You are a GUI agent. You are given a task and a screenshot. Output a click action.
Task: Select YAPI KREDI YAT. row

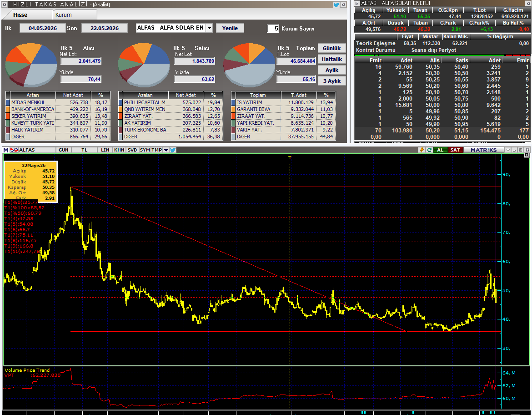click(283, 122)
